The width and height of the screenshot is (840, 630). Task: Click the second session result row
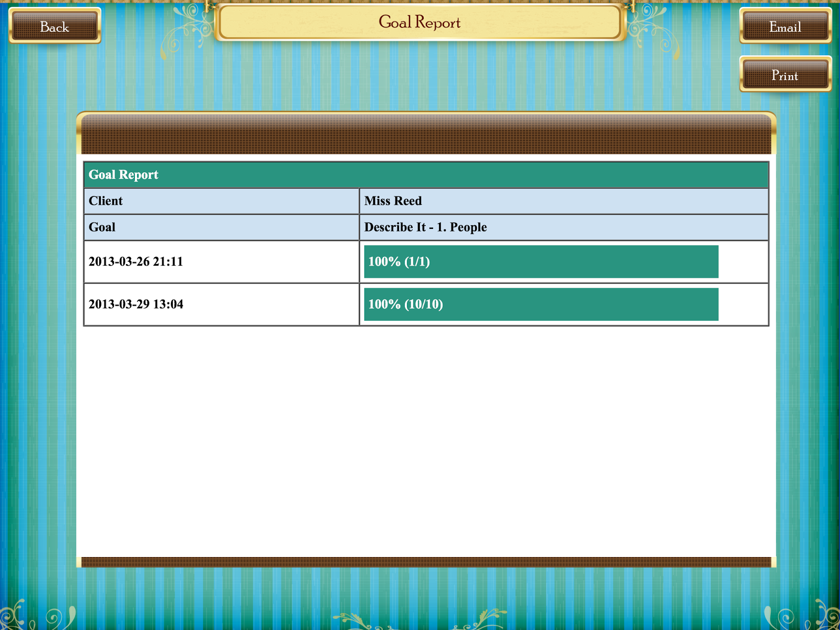[x=425, y=304]
